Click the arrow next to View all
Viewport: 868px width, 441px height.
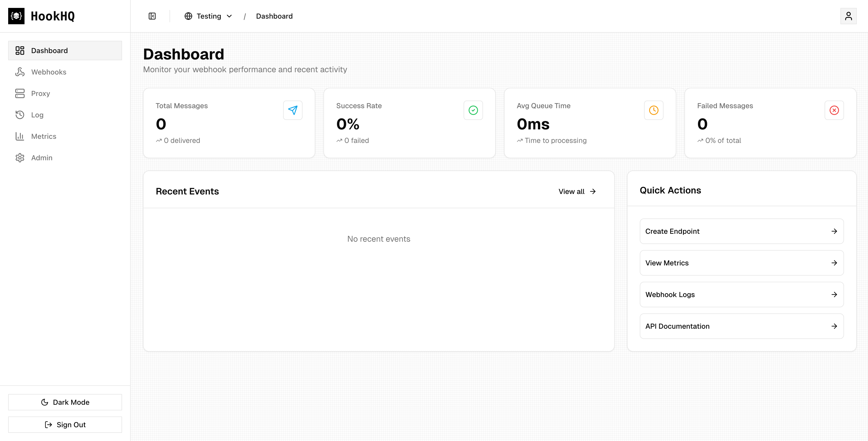click(593, 191)
